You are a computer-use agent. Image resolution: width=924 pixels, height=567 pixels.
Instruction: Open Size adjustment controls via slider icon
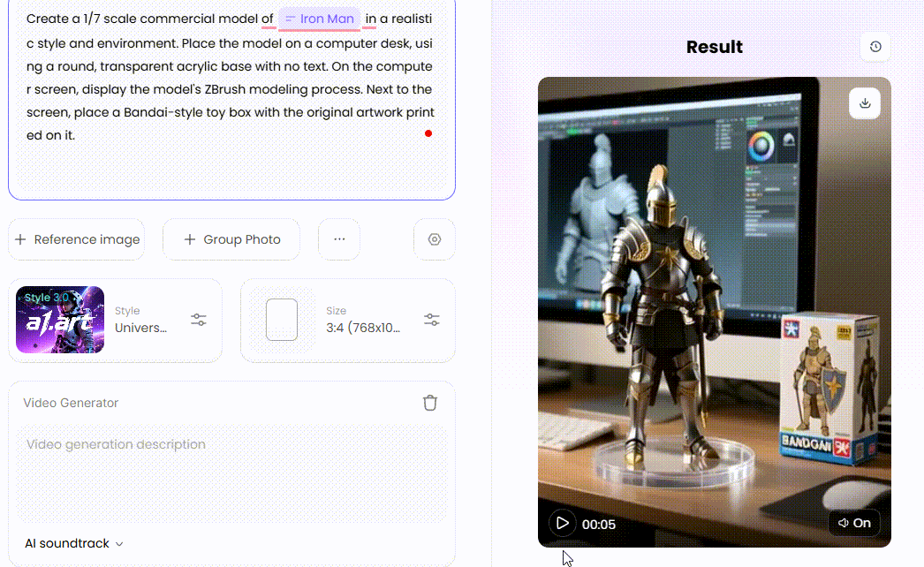click(x=431, y=320)
